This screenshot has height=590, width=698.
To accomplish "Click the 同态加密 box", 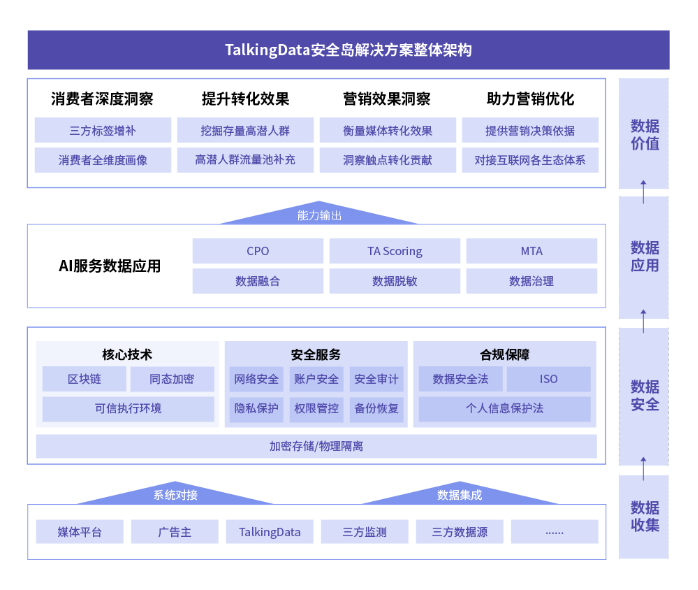I will click(x=172, y=379).
